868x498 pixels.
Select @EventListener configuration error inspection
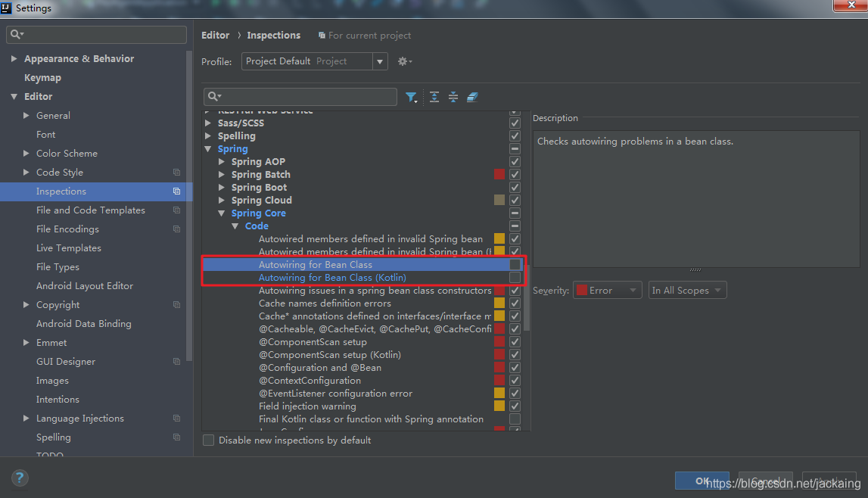coord(335,394)
